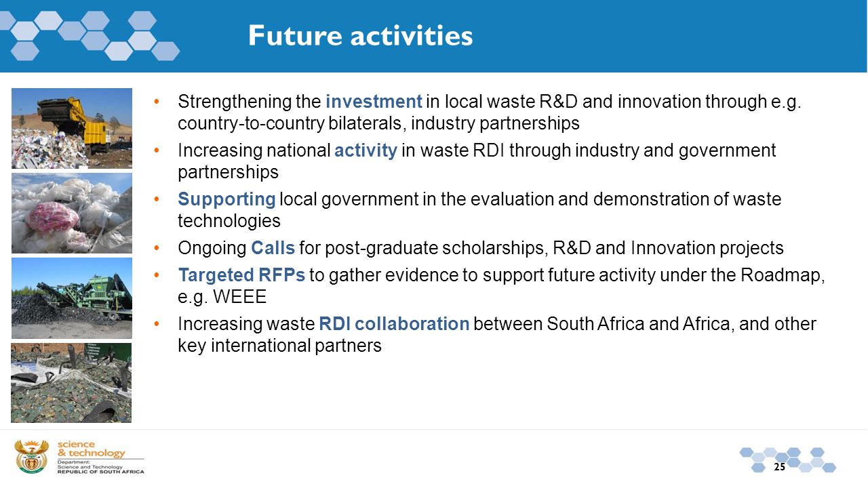Click the garbage truck landfill photo
The width and height of the screenshot is (868, 488).
(x=72, y=128)
